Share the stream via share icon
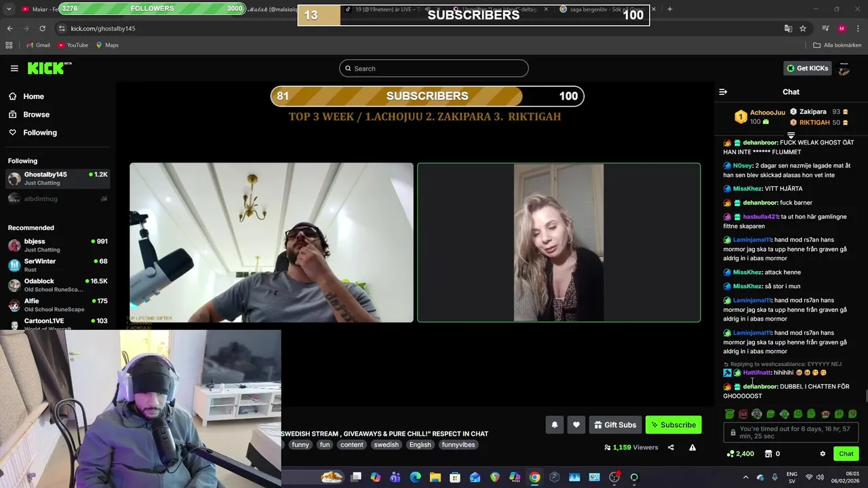868x488 pixels. 671,447
